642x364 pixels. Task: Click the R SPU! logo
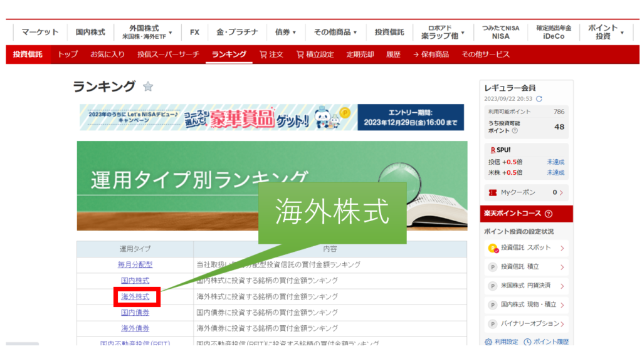[x=500, y=150]
